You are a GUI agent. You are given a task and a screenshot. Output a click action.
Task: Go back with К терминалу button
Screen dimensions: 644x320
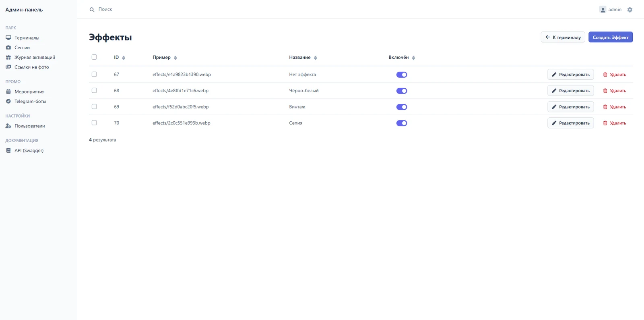563,37
